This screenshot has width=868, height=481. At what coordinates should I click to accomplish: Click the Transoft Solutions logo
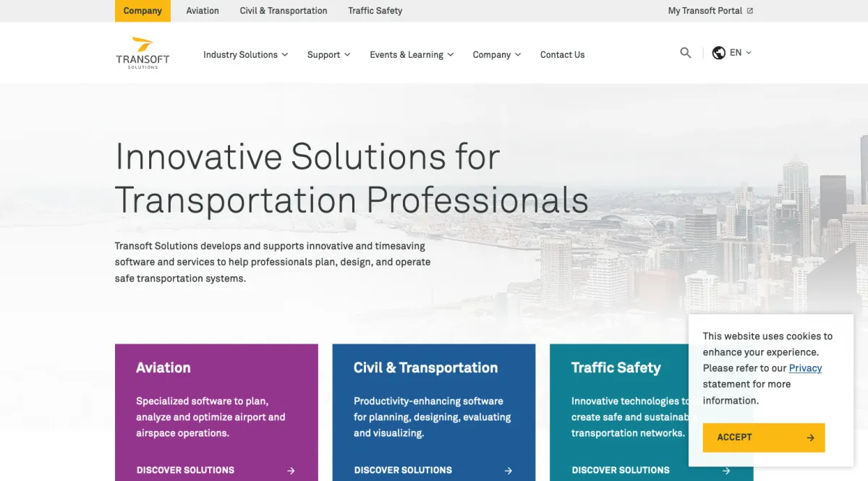(x=142, y=53)
